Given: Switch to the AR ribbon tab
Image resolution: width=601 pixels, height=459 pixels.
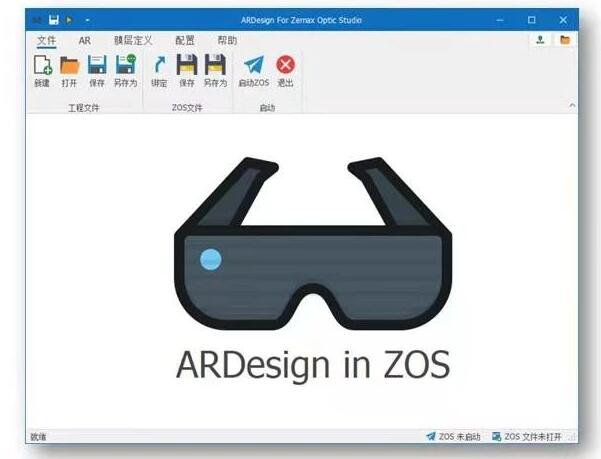Looking at the screenshot, I should coord(85,41).
